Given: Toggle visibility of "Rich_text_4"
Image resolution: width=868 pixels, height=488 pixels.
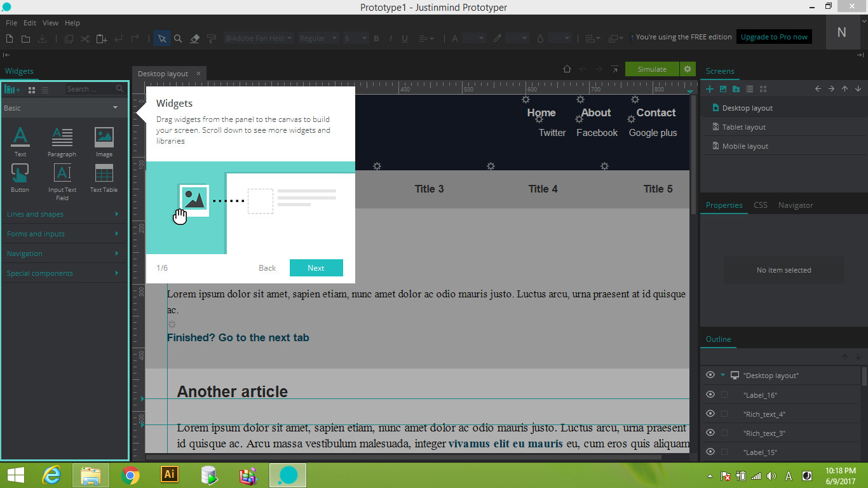Looking at the screenshot, I should click(710, 414).
